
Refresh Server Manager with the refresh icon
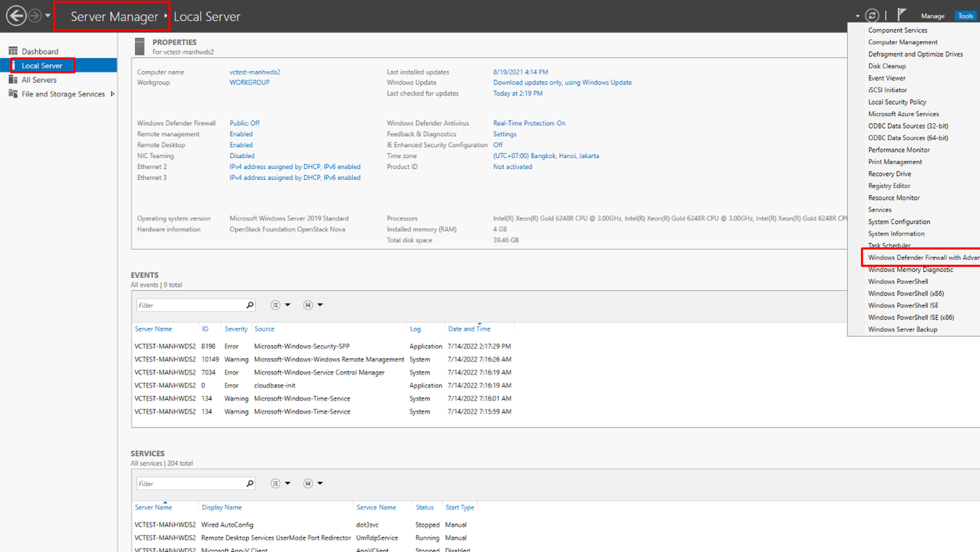(x=872, y=15)
